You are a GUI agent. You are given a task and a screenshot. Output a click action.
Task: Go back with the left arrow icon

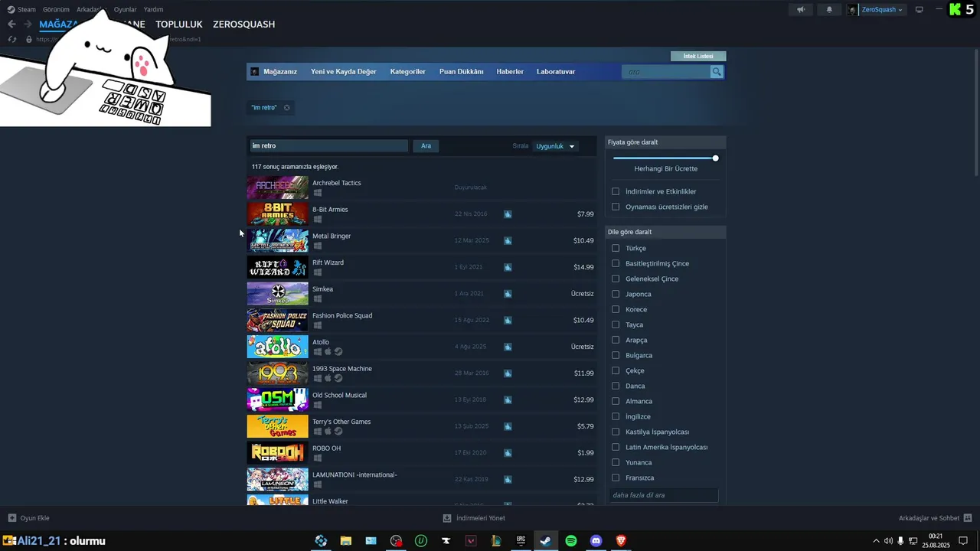click(x=11, y=24)
